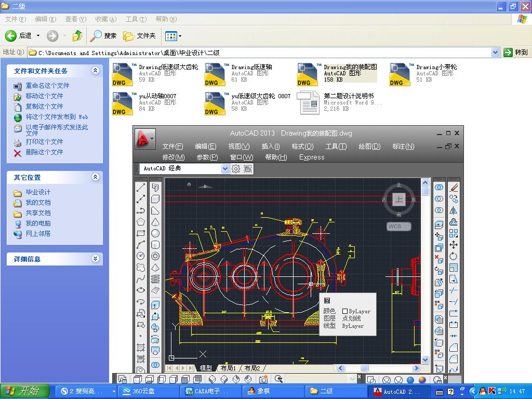
Task: Open the 绘图(D) menu
Action: 369,147
